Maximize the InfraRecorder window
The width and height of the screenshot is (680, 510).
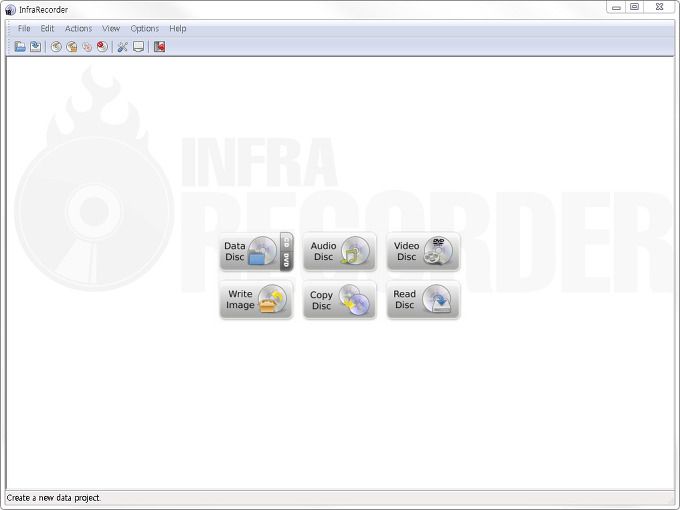point(634,7)
